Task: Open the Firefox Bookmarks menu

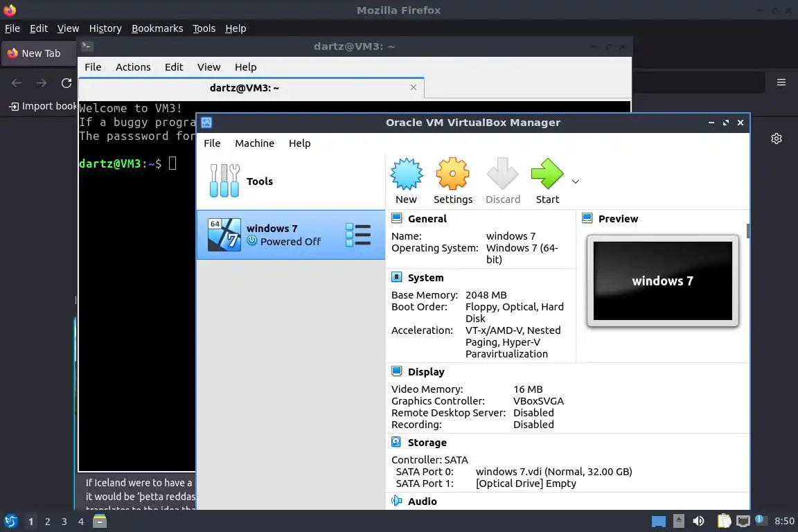Action: [x=157, y=28]
